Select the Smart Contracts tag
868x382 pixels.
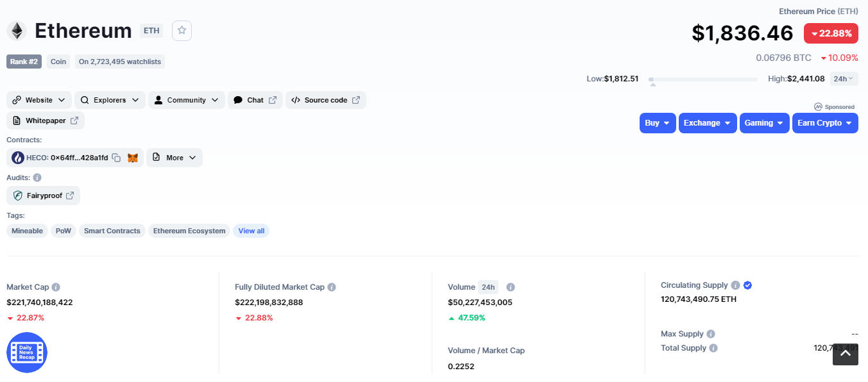pyautogui.click(x=112, y=231)
